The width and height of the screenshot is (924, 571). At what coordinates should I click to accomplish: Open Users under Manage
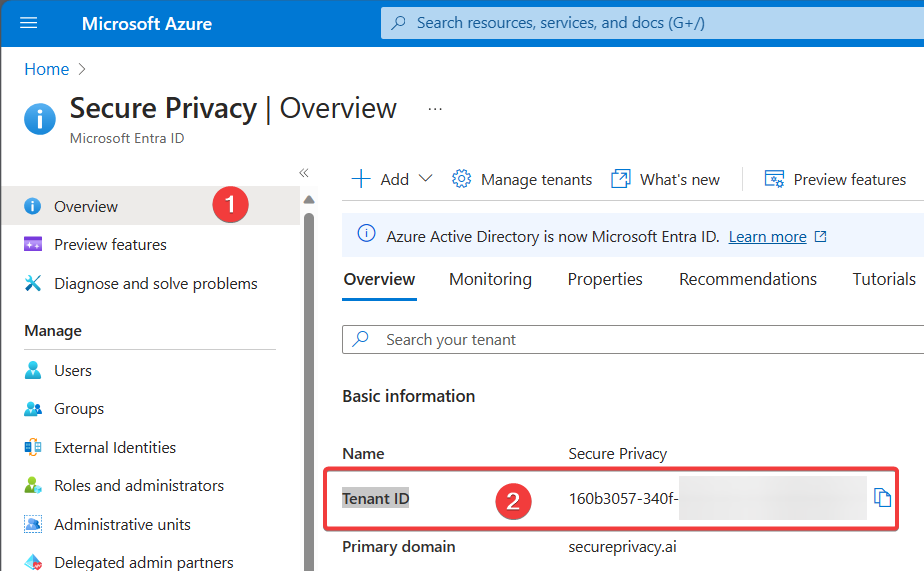coord(73,371)
